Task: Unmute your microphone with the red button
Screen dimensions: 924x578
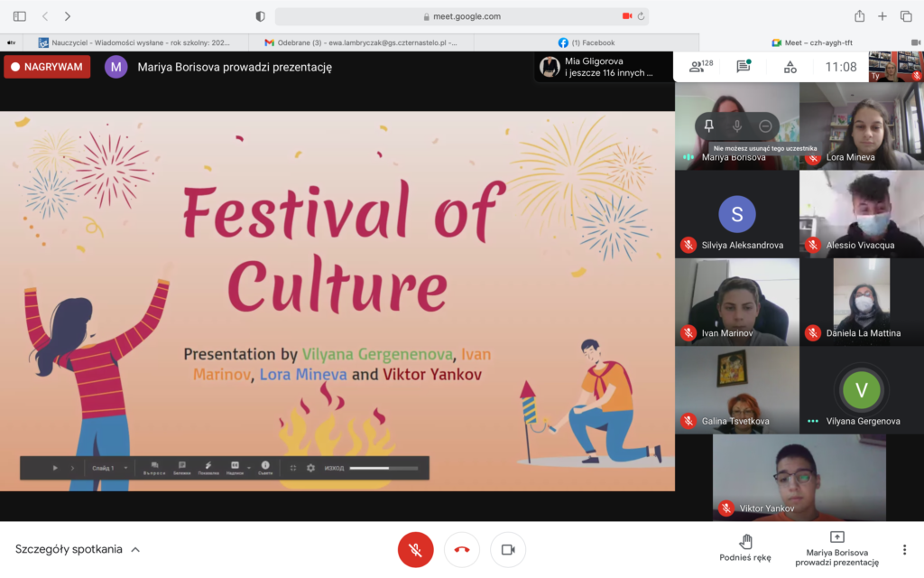Action: tap(416, 549)
